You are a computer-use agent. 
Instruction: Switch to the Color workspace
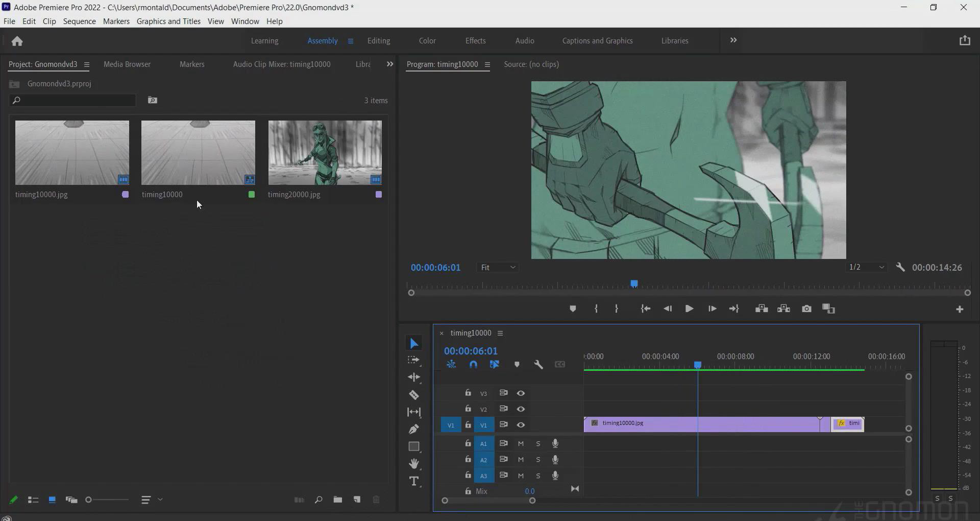[x=427, y=40]
